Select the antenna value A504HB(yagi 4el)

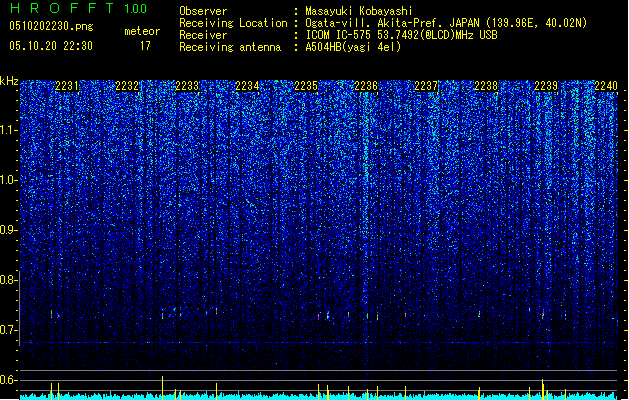[x=353, y=47]
